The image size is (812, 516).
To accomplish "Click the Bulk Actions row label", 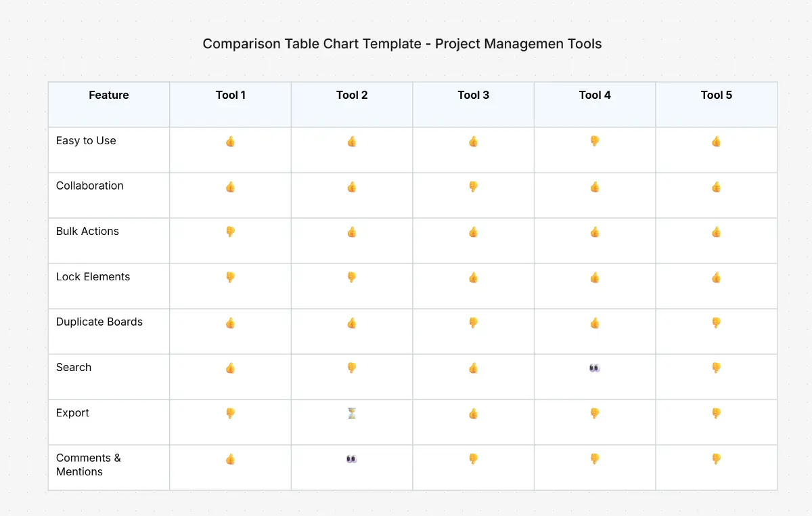I will coord(87,232).
